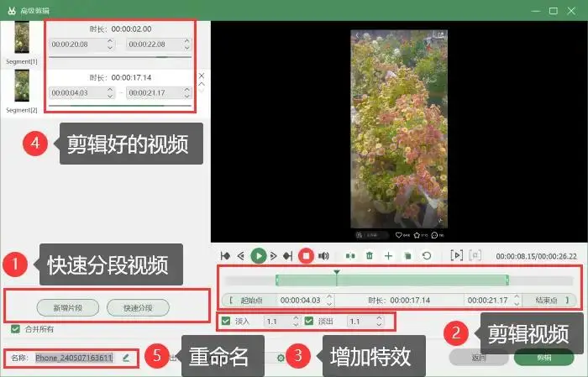The height and width of the screenshot is (377, 588).
Task: Click Segment[1] end field 00:00:22.08
Action: point(155,45)
